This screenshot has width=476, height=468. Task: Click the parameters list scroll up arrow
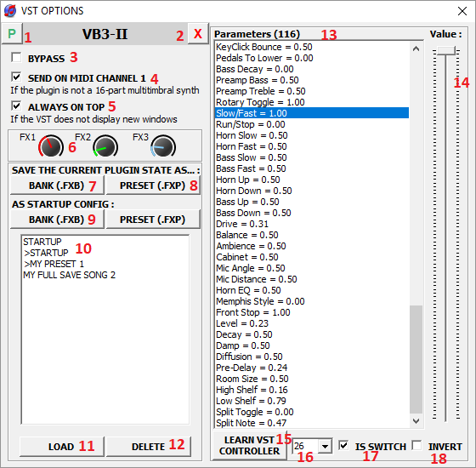[x=416, y=49]
